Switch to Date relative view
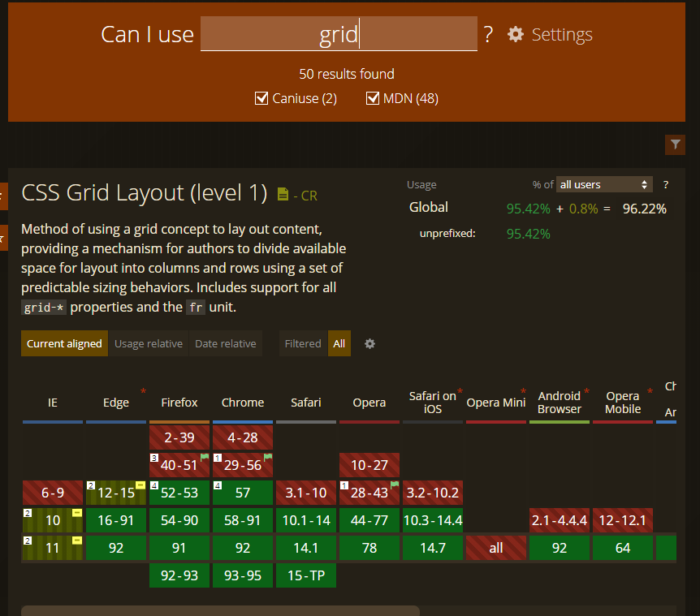The height and width of the screenshot is (616, 700). [x=226, y=343]
